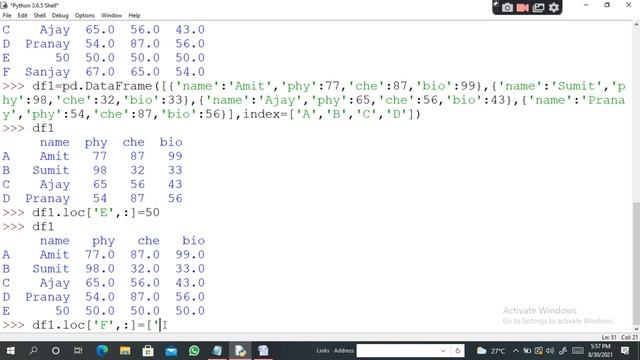
Task: Click the 'Sanjay' cell in row F
Action: pos(47,72)
